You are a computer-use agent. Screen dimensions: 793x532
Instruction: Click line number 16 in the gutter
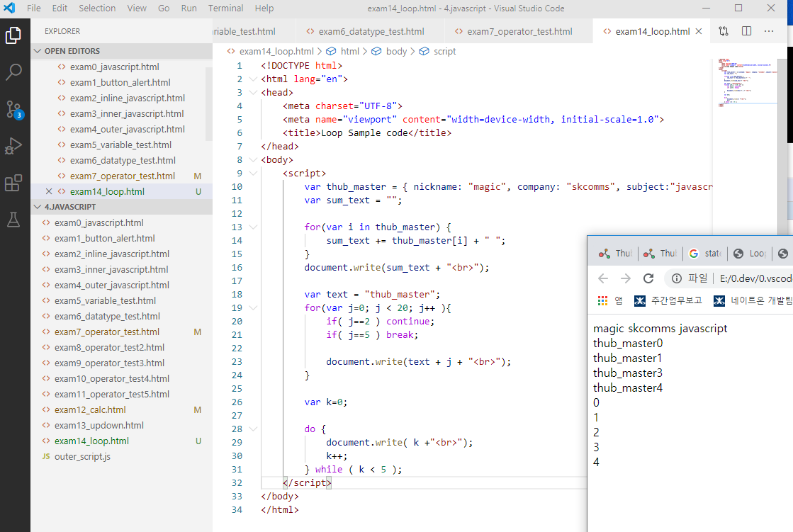pos(237,268)
